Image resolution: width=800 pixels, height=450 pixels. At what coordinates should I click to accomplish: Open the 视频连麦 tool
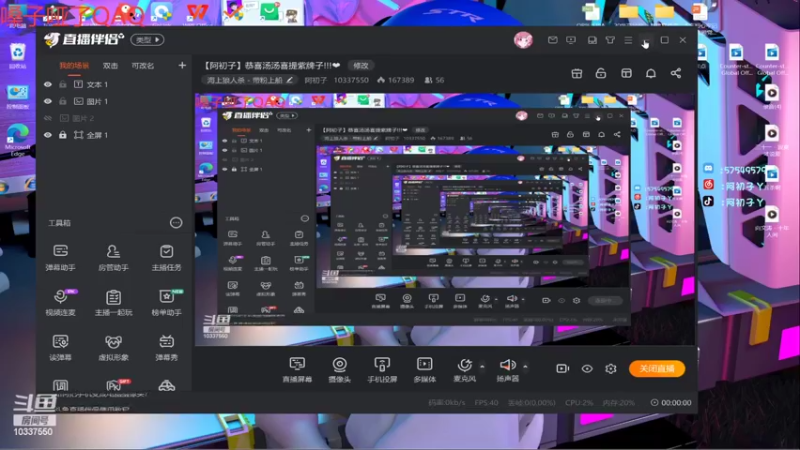[x=61, y=302]
